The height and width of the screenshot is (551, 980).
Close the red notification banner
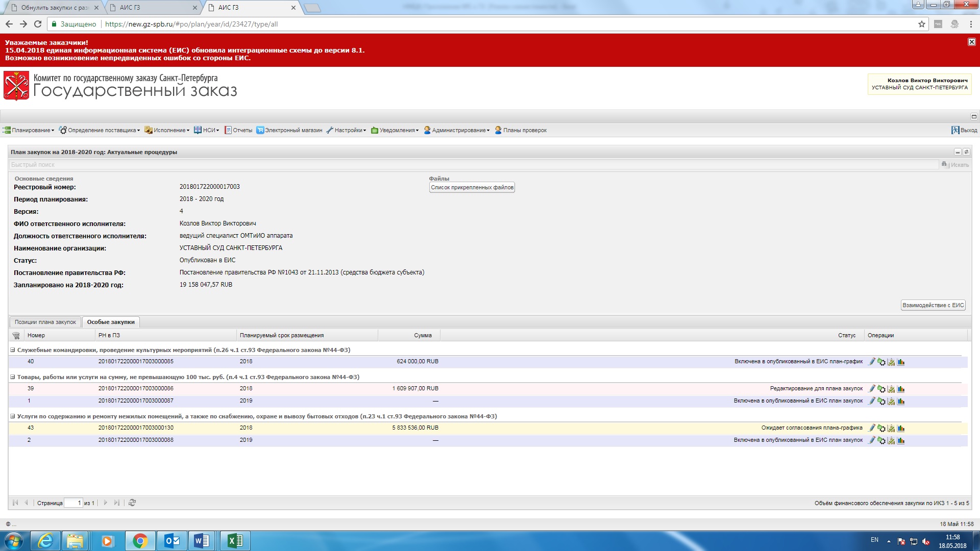(972, 42)
